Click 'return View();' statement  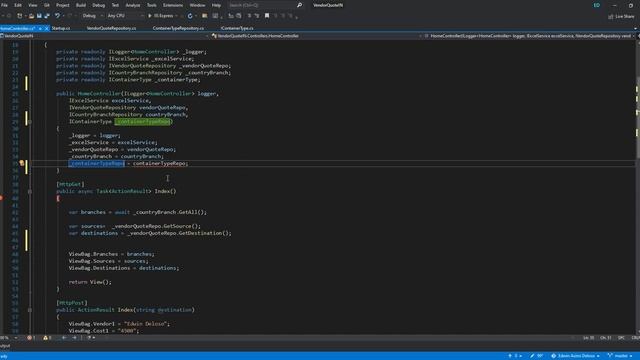click(90, 282)
